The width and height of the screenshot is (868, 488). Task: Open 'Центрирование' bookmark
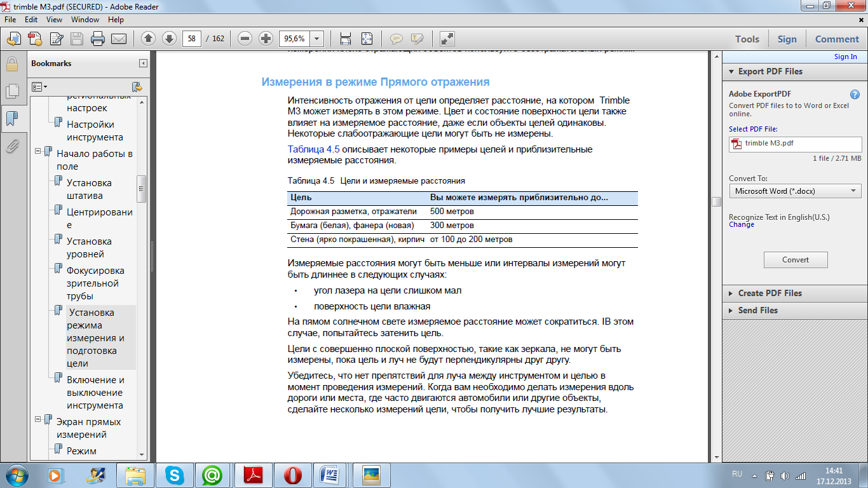99,219
